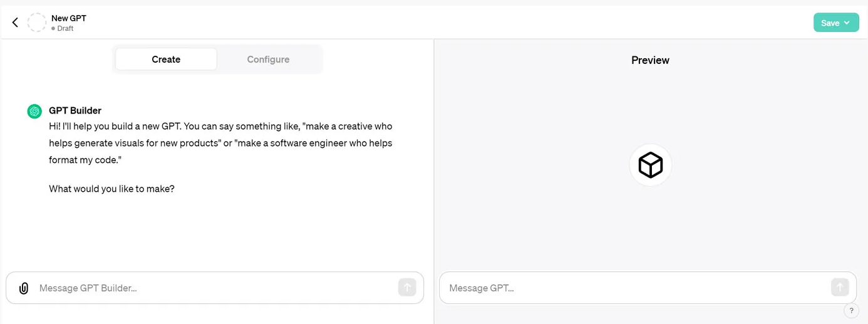Send the message in Preview pane
The image size is (868, 324).
tap(840, 288)
